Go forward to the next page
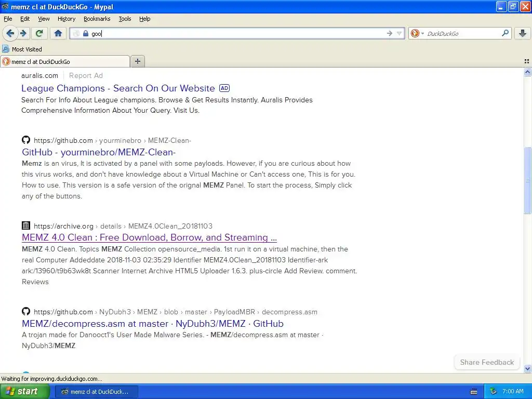 click(23, 33)
